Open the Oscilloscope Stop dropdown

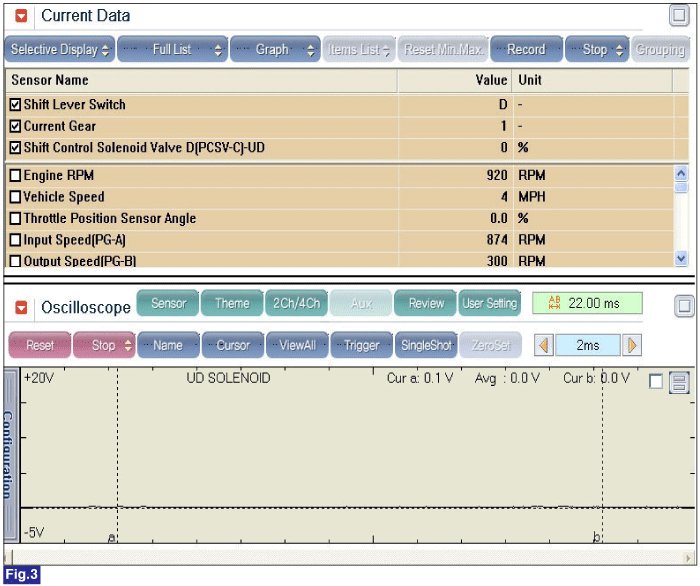click(x=104, y=345)
